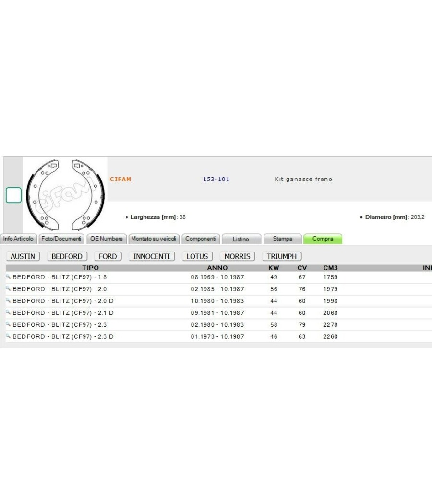Click the date range 08.1969 - 10.1987
This screenshot has width=432, height=504.
217,277
